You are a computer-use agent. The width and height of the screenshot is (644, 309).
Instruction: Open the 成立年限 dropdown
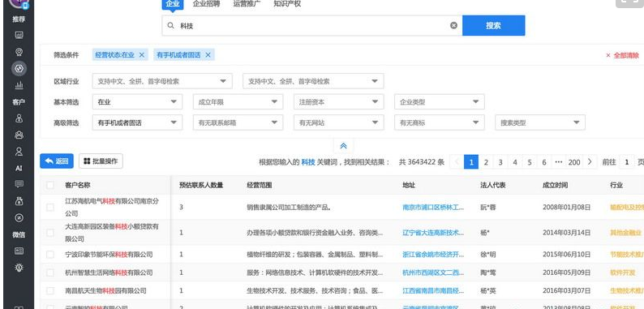coord(238,102)
